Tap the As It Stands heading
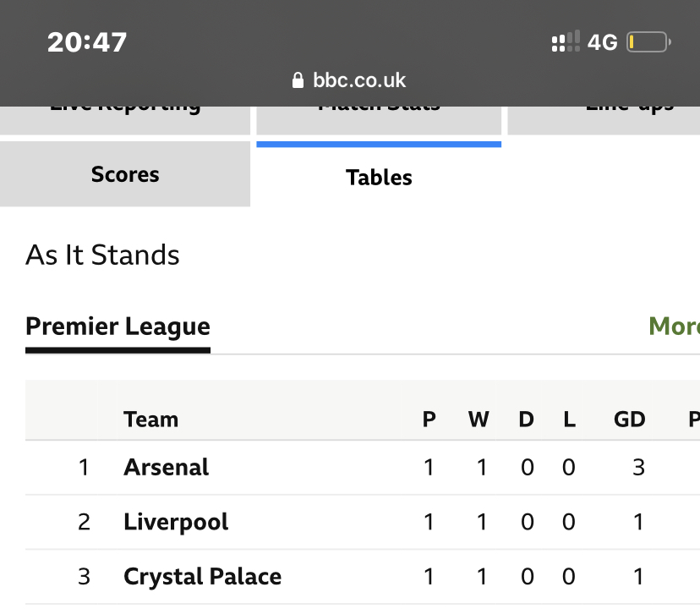Viewport: 700px width, 609px height. (x=102, y=255)
